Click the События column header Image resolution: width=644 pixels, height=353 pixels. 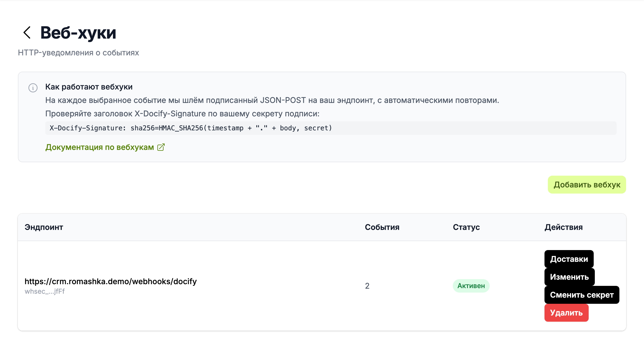(x=382, y=227)
